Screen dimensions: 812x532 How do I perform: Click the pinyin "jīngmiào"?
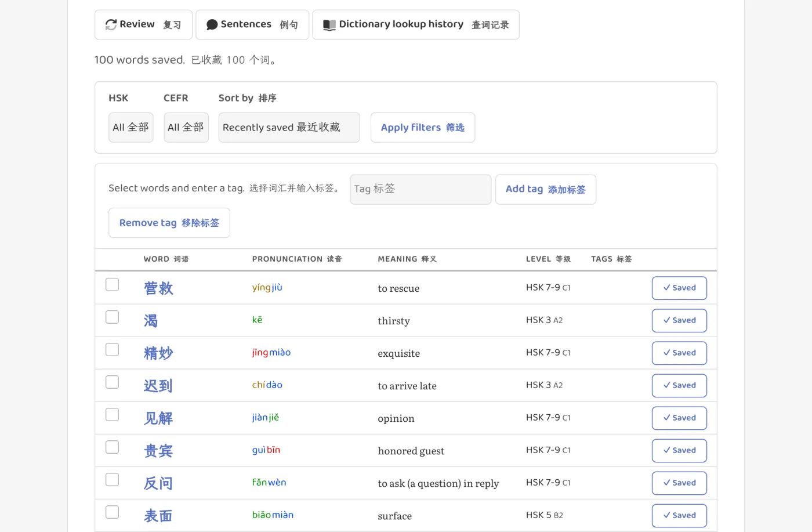point(271,353)
